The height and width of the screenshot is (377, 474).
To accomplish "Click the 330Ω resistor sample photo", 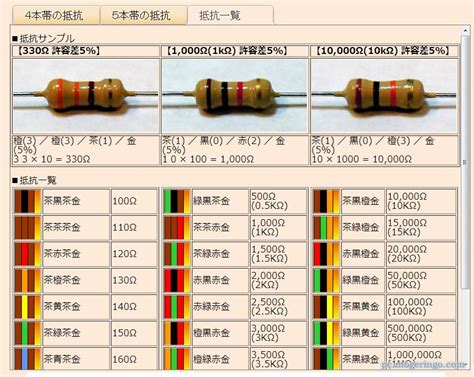I will point(86,96).
